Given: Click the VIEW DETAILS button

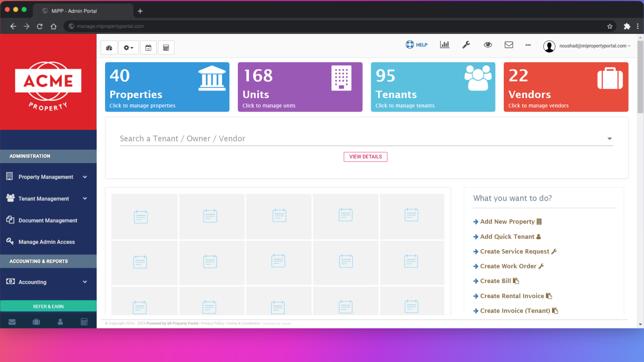Looking at the screenshot, I should click(365, 157).
